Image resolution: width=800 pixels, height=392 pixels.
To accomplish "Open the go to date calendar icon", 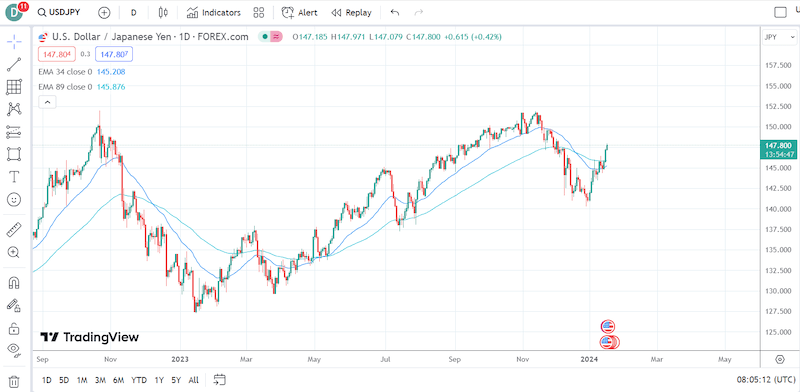I will click(219, 380).
